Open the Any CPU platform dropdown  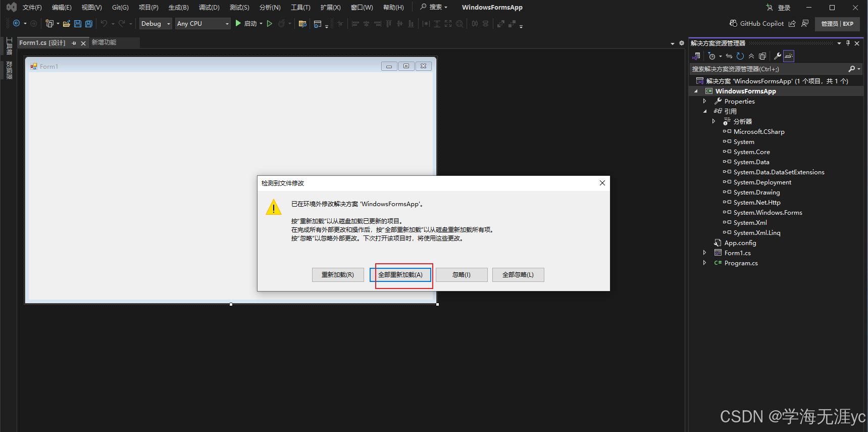[203, 23]
